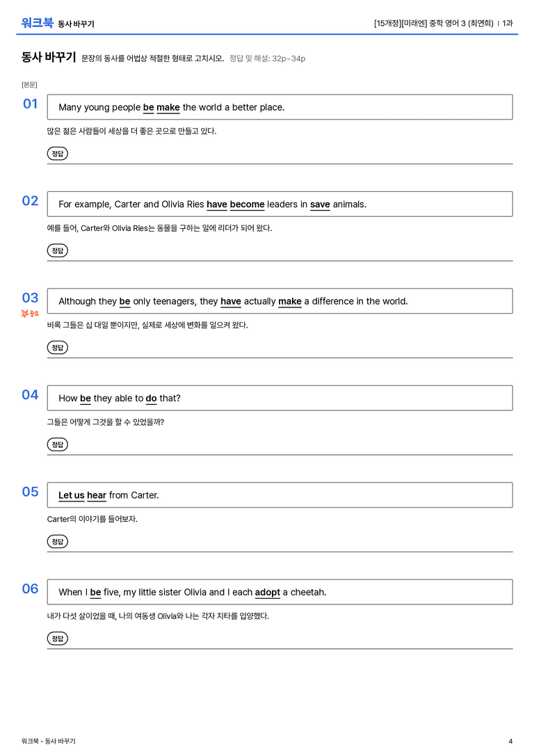Click the 정답 badge under question 04
The image size is (534, 756).
click(57, 444)
